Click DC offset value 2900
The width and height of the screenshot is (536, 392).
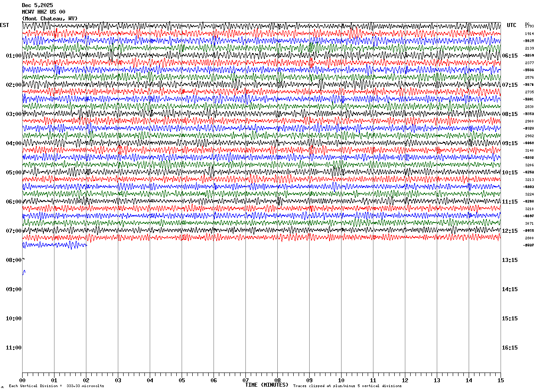(x=529, y=121)
